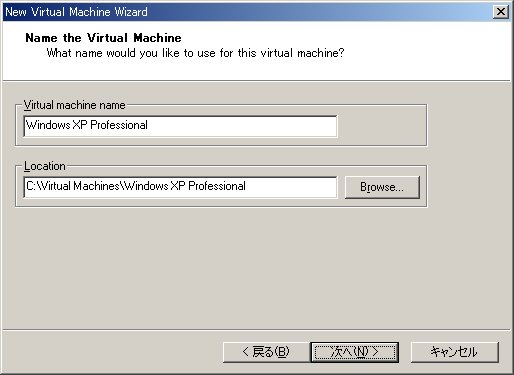Go back with the 戻る(B) button
The height and width of the screenshot is (375, 514).
click(x=266, y=352)
